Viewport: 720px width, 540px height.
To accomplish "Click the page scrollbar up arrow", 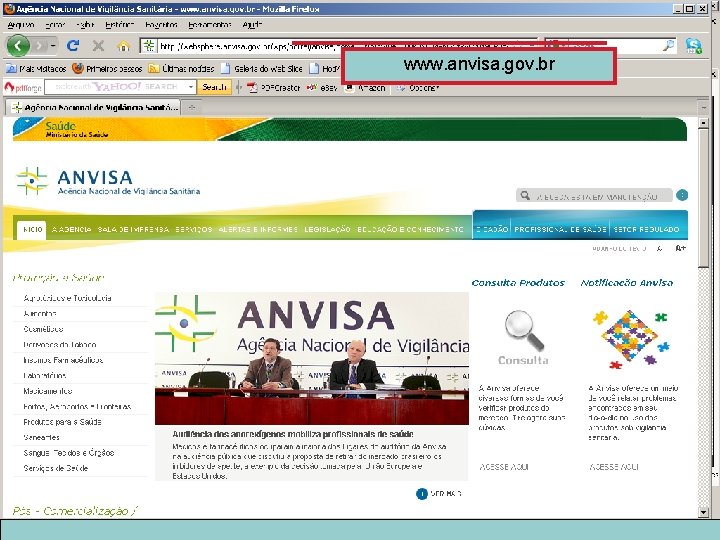I will [703, 124].
